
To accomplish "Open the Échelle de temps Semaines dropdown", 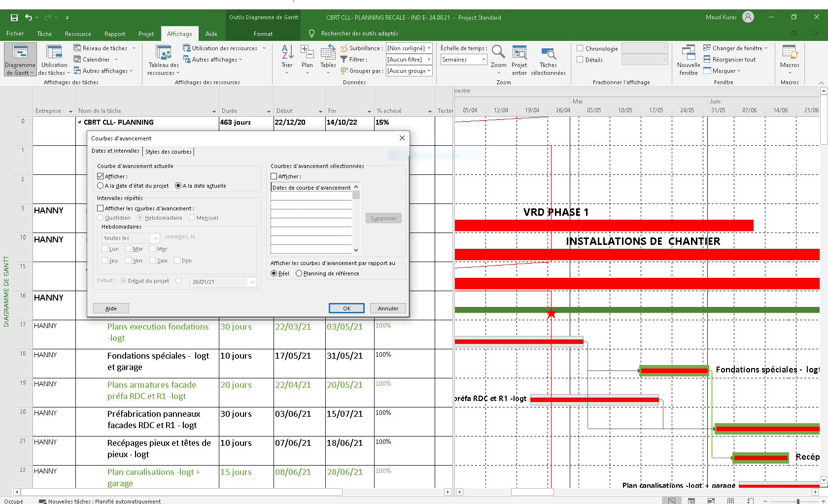I will [483, 60].
